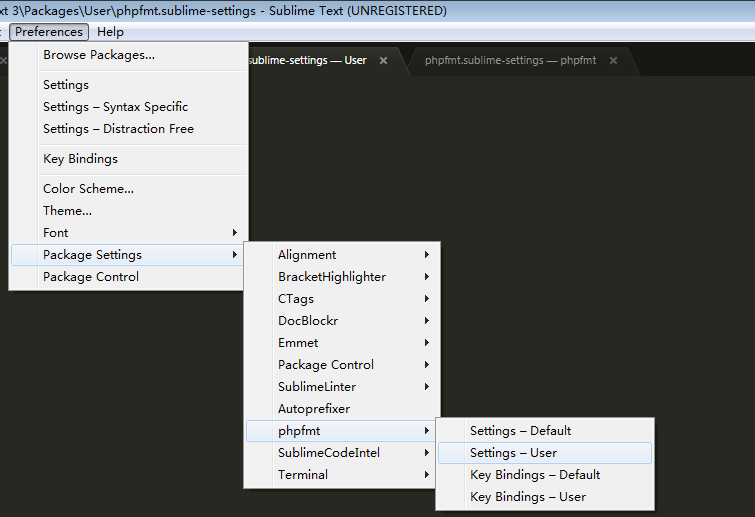755x517 pixels.
Task: Expand the Alignment package submenu
Action: coord(307,255)
